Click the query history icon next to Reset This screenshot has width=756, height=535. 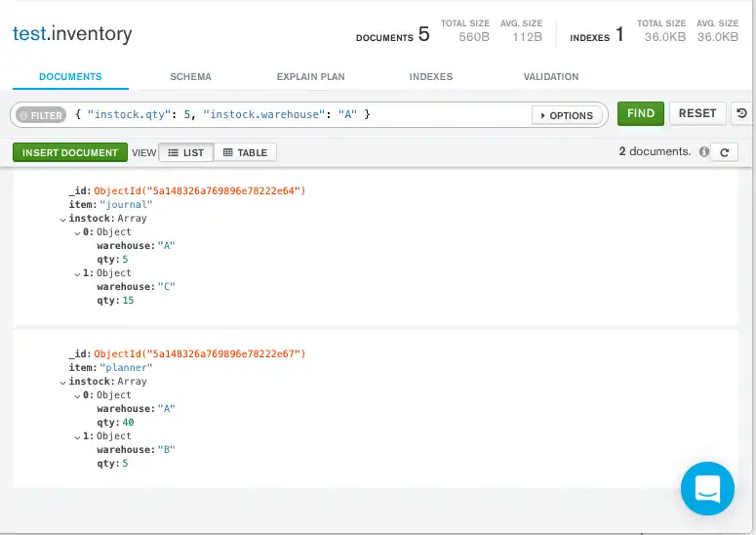coord(741,113)
